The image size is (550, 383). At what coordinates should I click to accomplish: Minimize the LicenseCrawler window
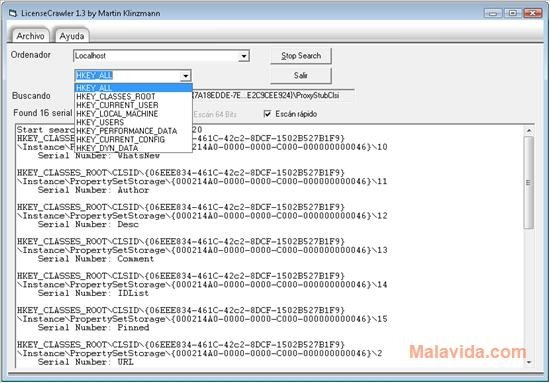click(x=492, y=13)
